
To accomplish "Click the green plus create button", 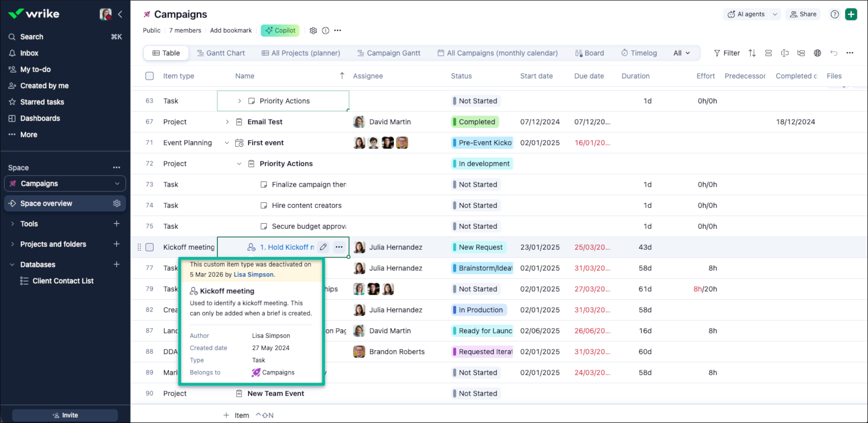I will (x=851, y=14).
